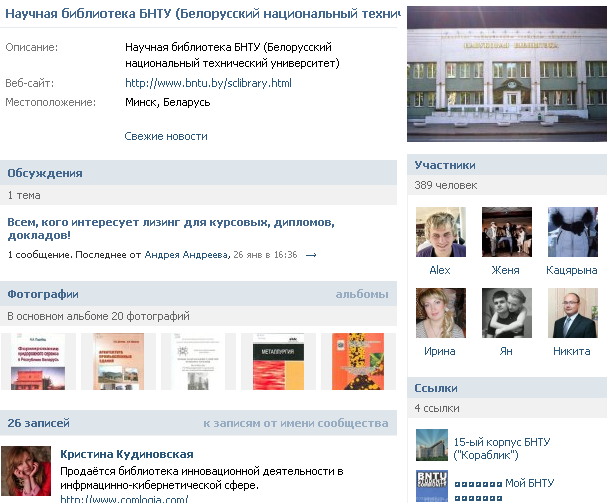Open the Свежие новости link

(166, 136)
